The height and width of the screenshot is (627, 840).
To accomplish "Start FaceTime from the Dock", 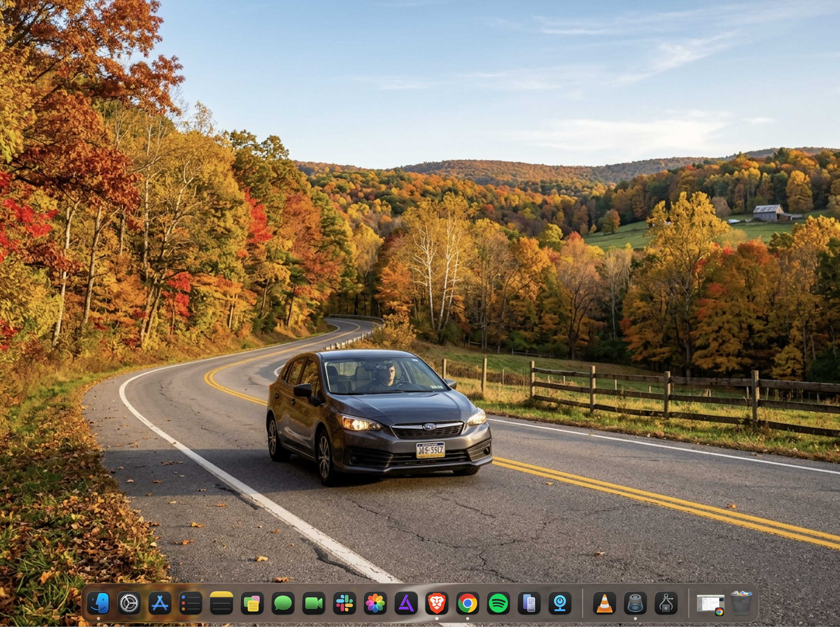I will (314, 603).
